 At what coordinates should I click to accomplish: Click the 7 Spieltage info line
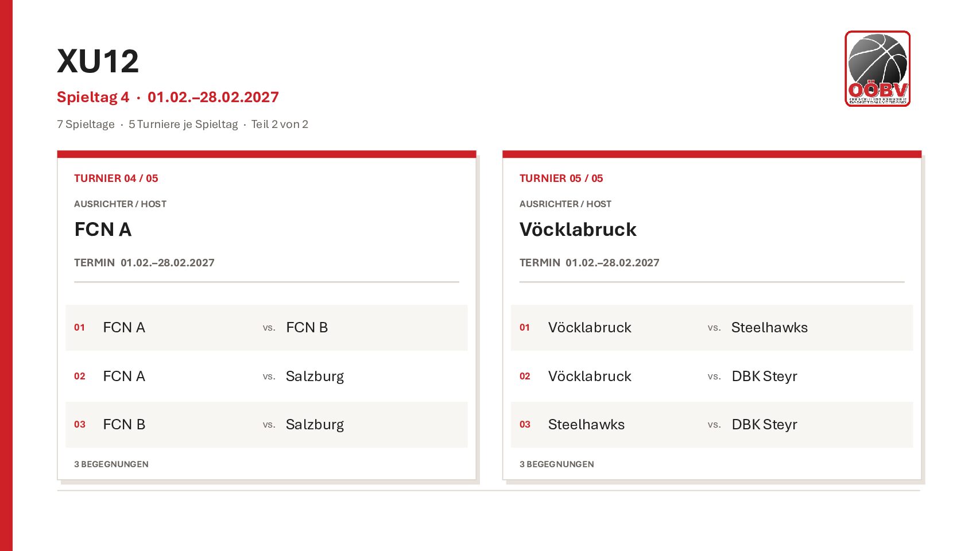86,125
